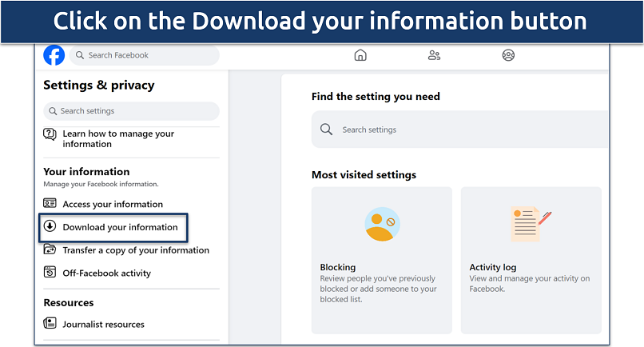Click the Access your information icon
Viewport: 644px width, 347px height.
50,204
